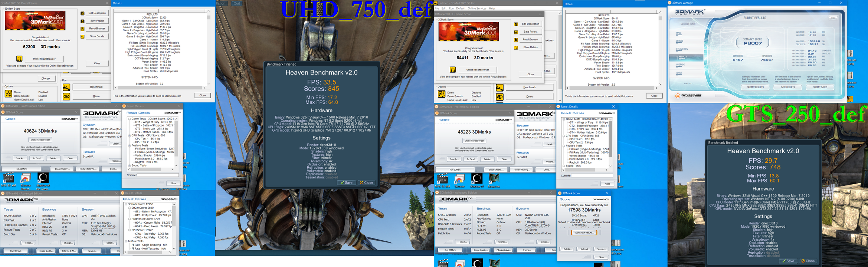
Task: Open Default menu in 3DMark2001 SE Pro
Action: pos(461,9)
